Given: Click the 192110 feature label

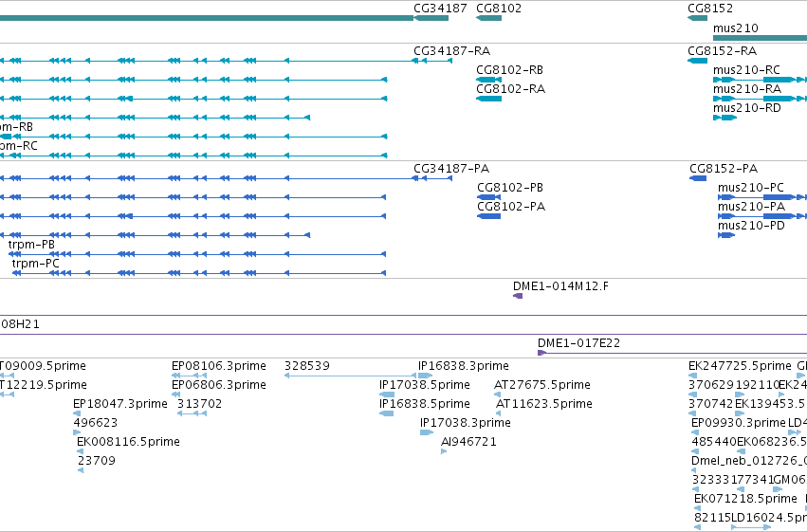Looking at the screenshot, I should click(758, 385).
